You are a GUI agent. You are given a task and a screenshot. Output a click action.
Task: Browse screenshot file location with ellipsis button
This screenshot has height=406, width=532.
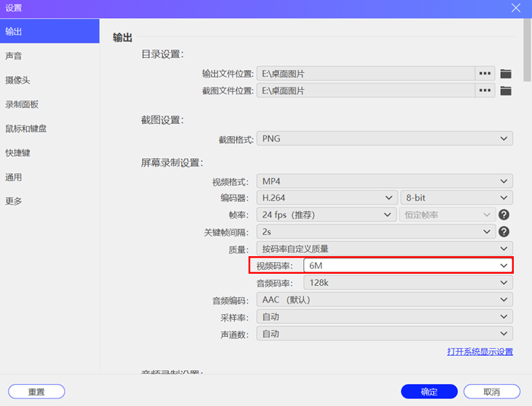click(485, 90)
